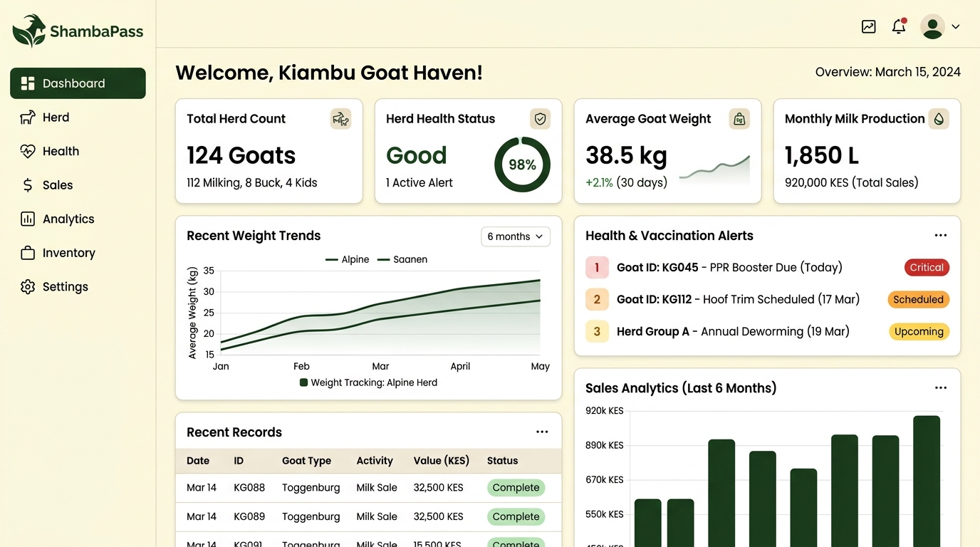Click the Complete status for KG088
This screenshot has width=980, height=547.
pyautogui.click(x=516, y=488)
